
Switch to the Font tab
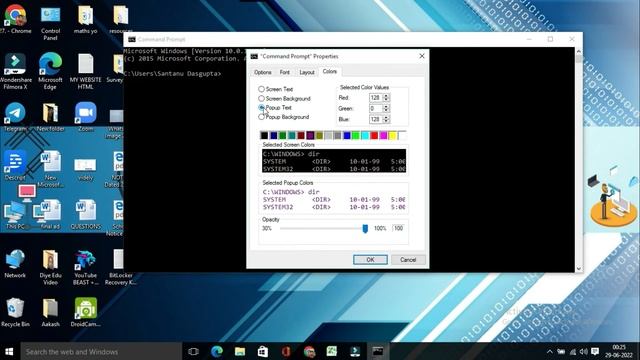(x=284, y=72)
